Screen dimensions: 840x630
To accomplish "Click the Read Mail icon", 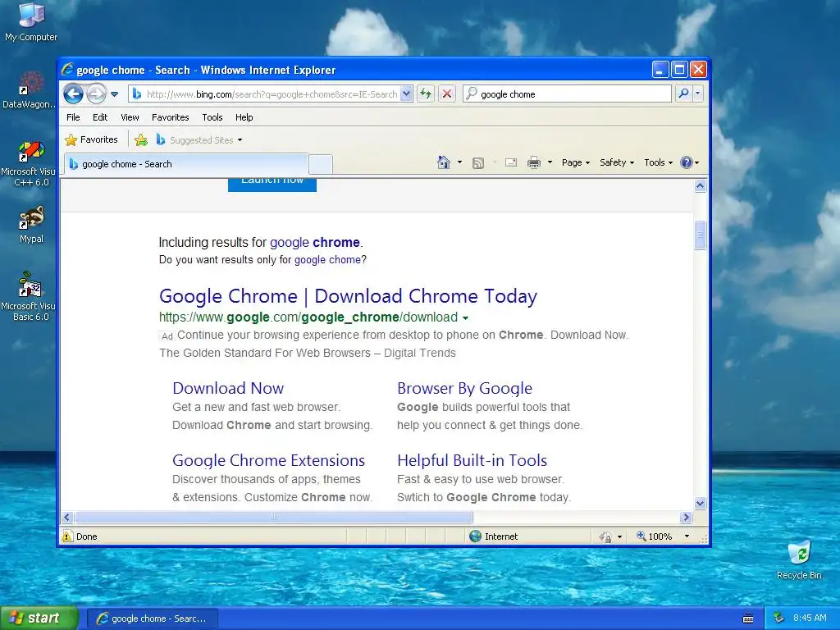I will [511, 162].
